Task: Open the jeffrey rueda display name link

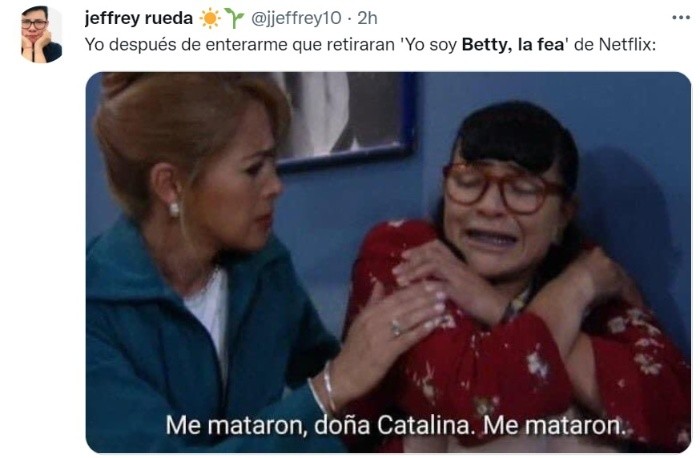Action: (139, 18)
